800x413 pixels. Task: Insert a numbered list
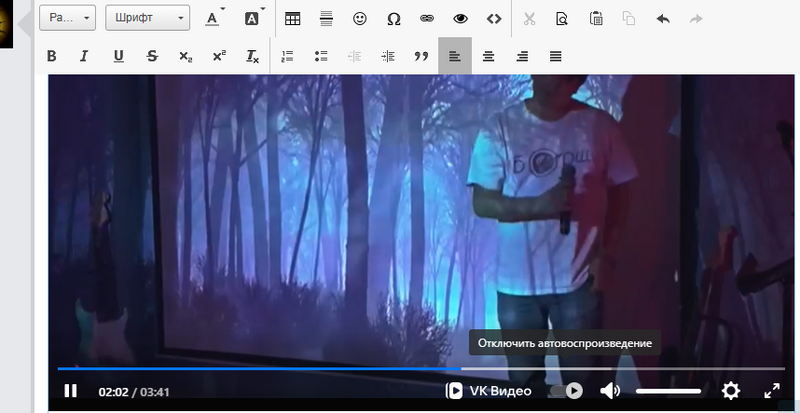click(288, 56)
